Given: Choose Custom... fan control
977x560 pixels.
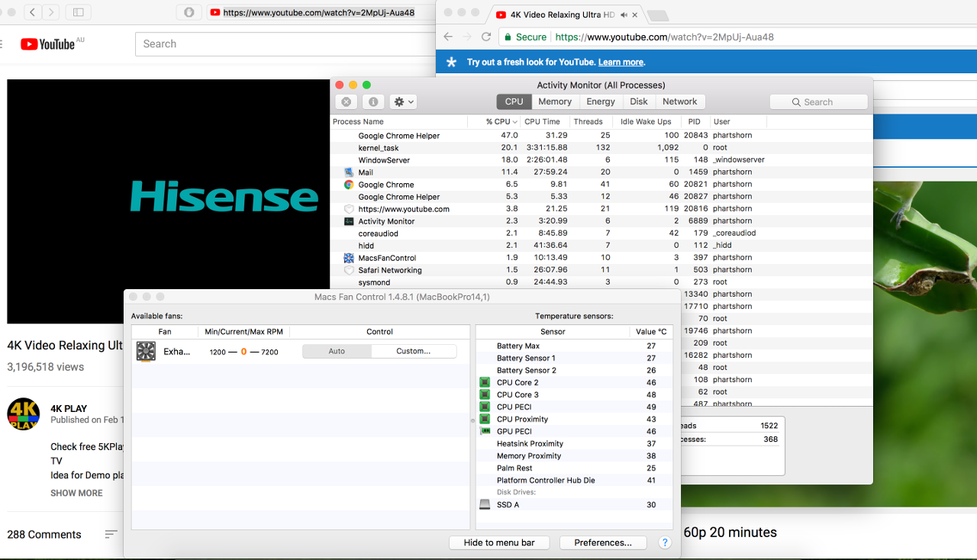Looking at the screenshot, I should coord(414,351).
